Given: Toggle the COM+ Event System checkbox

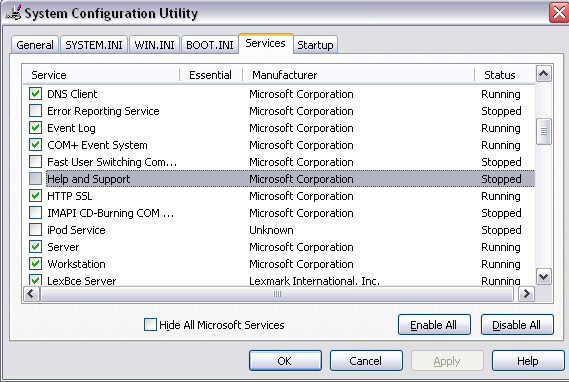Looking at the screenshot, I should click(35, 145).
